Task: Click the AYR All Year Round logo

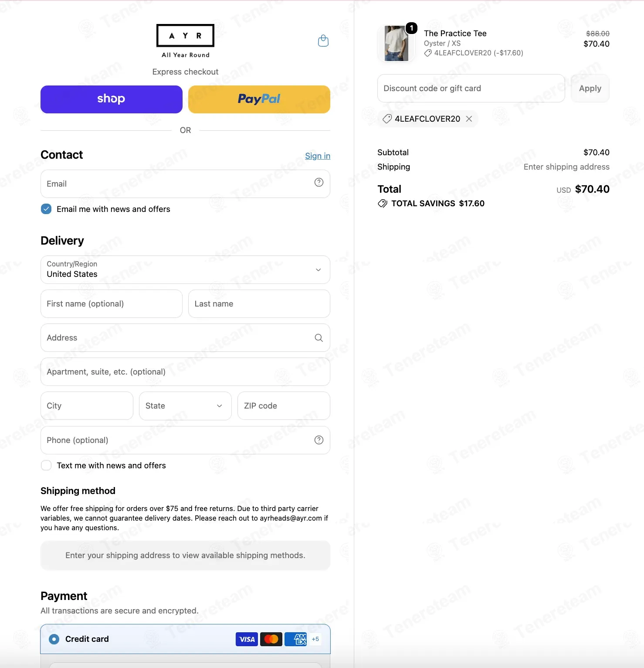Action: tap(185, 41)
